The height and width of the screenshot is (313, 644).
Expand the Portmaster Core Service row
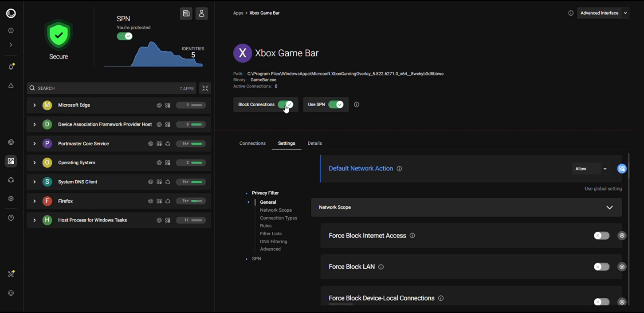click(x=34, y=144)
